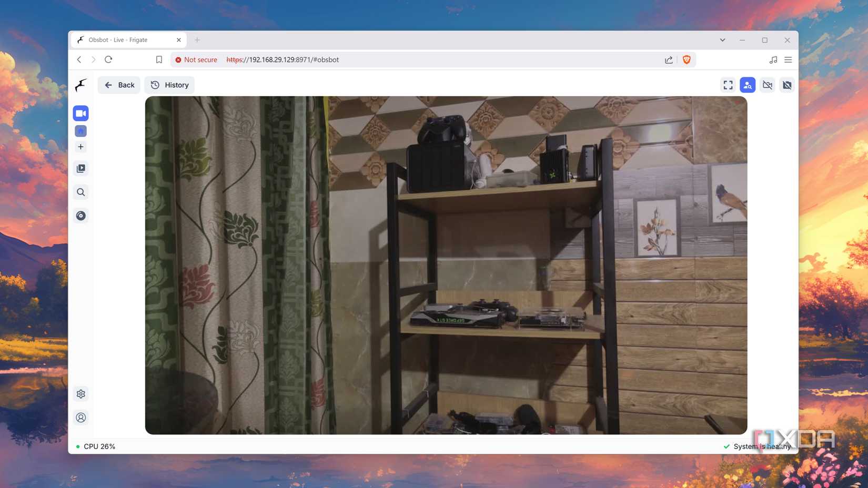Click the Frigate bird logo
The height and width of the screenshot is (488, 868).
point(80,85)
